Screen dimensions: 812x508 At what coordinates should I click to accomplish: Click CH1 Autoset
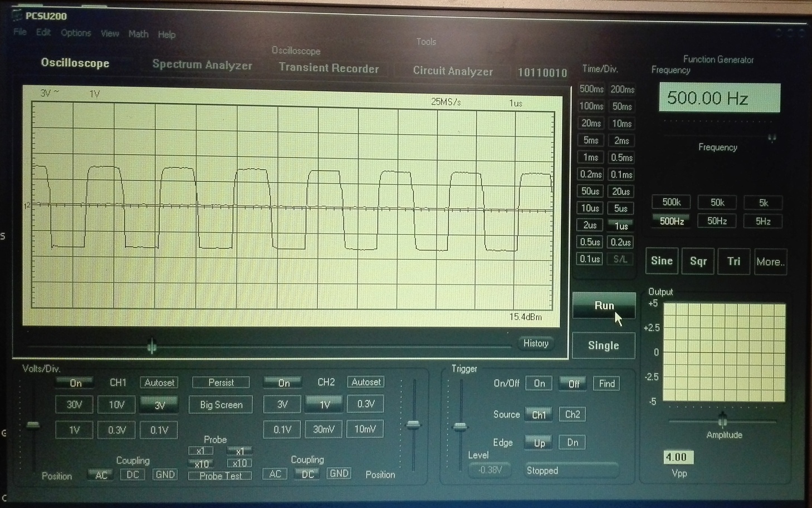[159, 383]
